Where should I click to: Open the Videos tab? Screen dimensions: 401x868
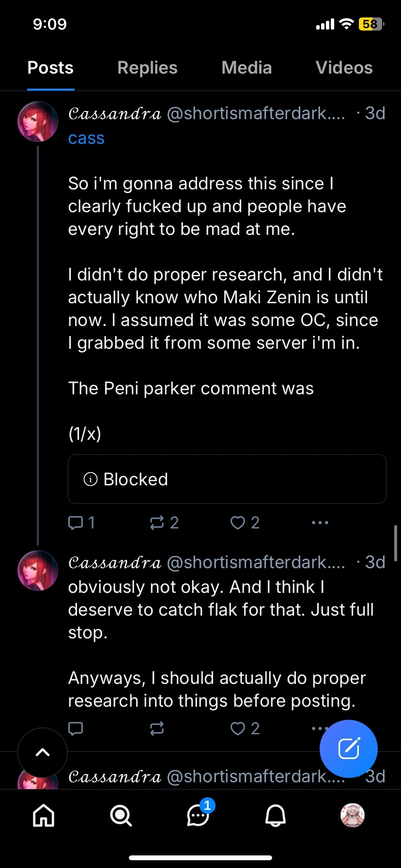click(344, 68)
